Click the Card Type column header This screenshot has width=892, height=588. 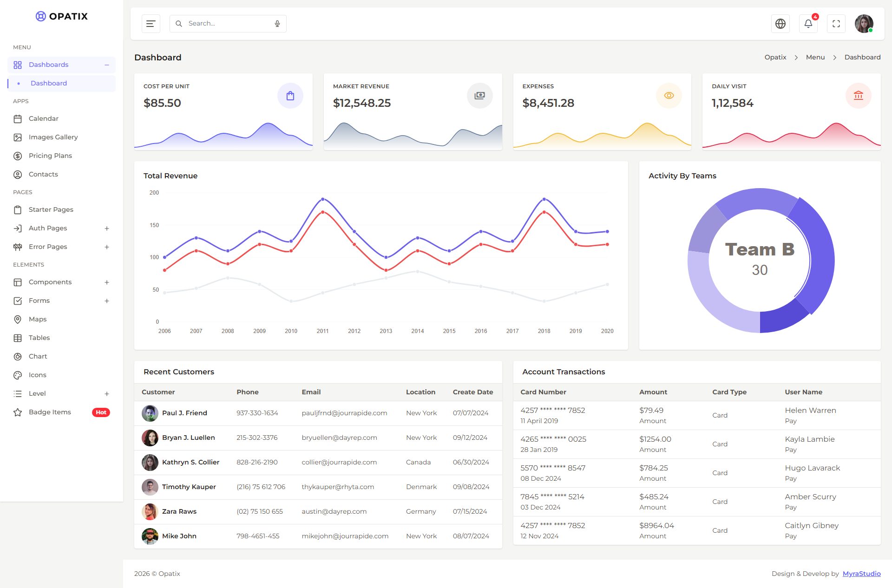[729, 392]
